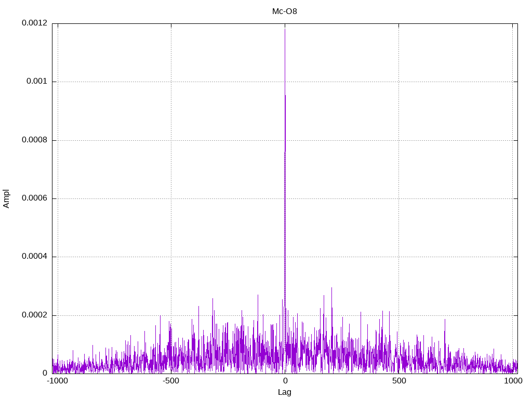Click the 0.001 y-axis tick label
The width and height of the screenshot is (532, 399).
point(36,82)
